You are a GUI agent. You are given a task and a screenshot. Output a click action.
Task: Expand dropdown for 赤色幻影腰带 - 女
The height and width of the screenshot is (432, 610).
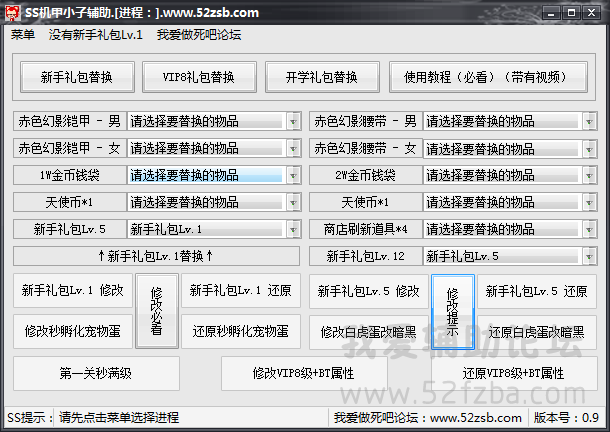[589, 149]
